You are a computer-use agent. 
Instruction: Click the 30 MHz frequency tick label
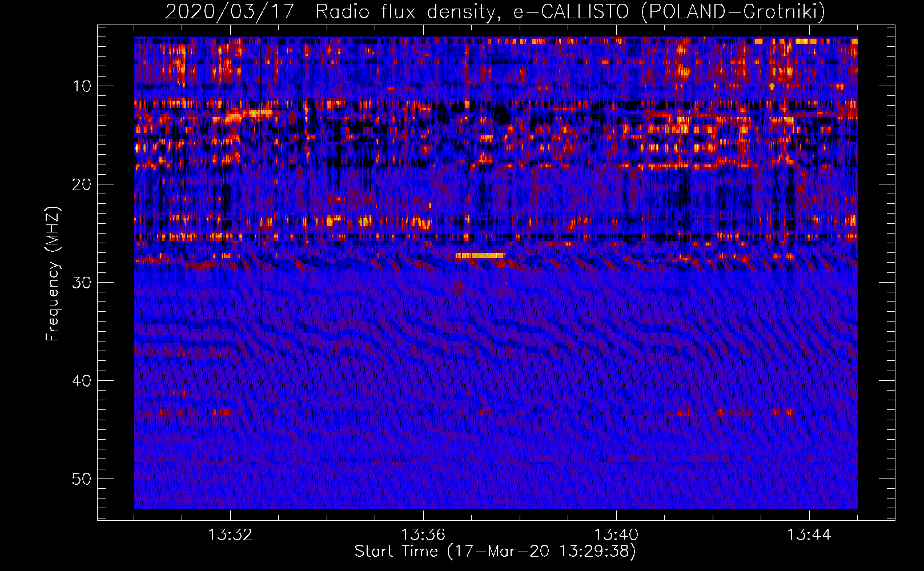pos(82,283)
